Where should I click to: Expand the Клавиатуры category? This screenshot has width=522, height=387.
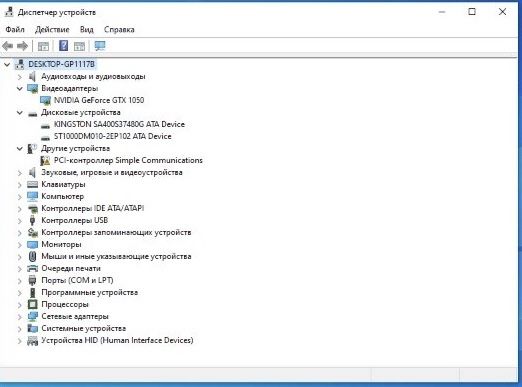click(19, 185)
